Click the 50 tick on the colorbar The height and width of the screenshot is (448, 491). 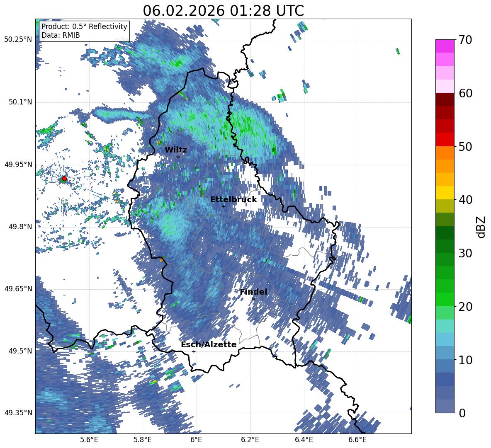click(466, 146)
